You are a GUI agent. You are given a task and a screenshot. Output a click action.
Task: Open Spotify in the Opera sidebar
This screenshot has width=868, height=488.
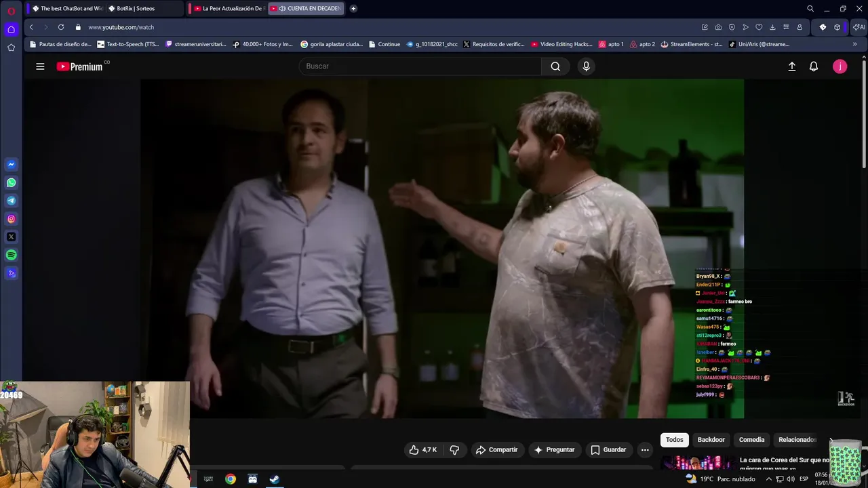[11, 256]
